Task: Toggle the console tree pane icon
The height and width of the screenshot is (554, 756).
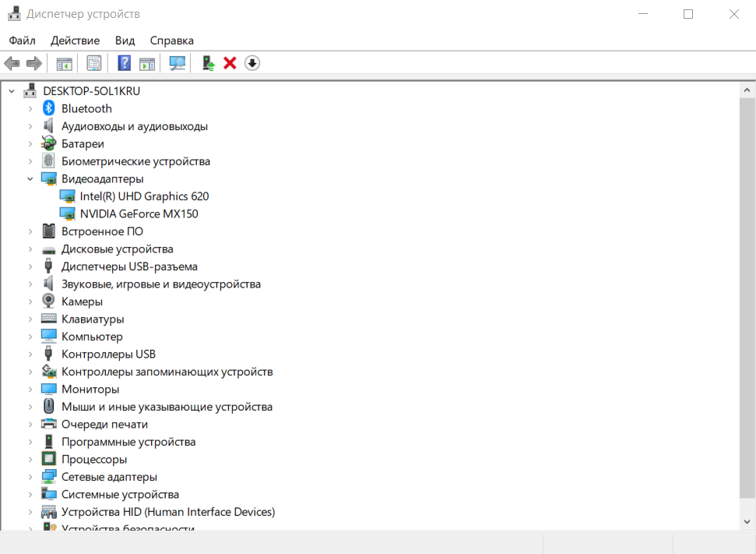Action: [x=64, y=63]
